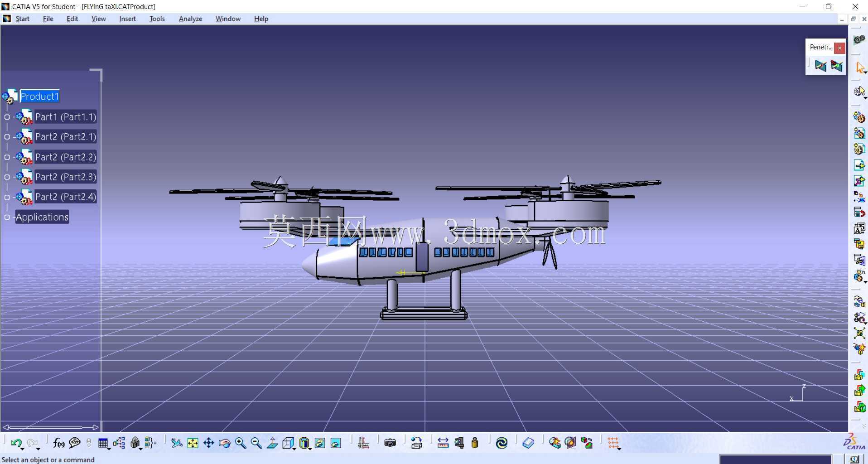Select the arrow Select tool
868x464 pixels.
coord(860,68)
